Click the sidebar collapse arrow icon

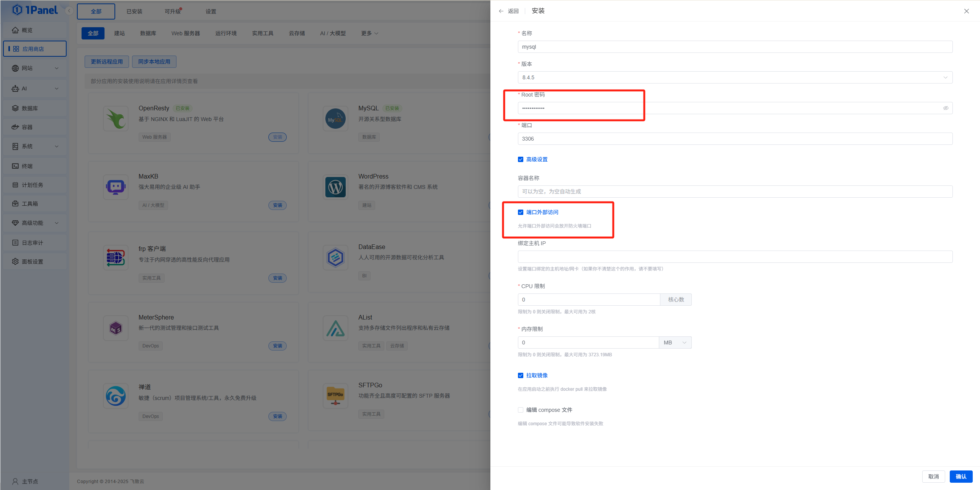coord(69,11)
